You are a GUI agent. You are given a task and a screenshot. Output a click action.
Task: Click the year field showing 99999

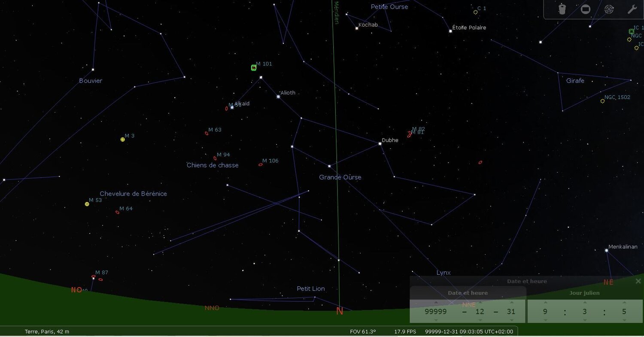[436, 312]
